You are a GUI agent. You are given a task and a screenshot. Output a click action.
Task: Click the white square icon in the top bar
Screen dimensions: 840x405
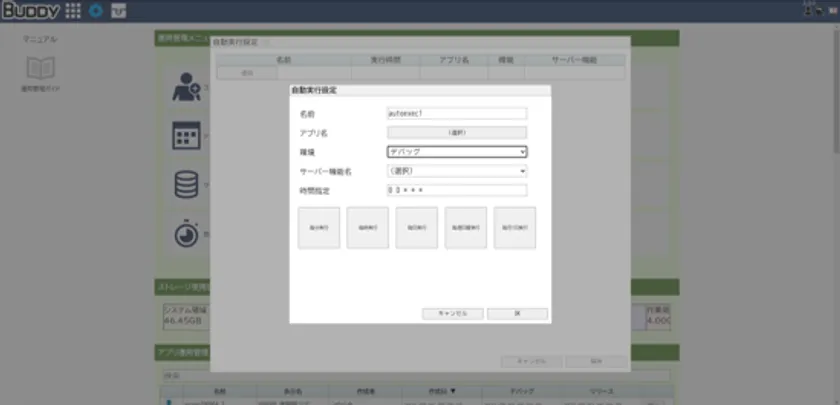tap(118, 11)
